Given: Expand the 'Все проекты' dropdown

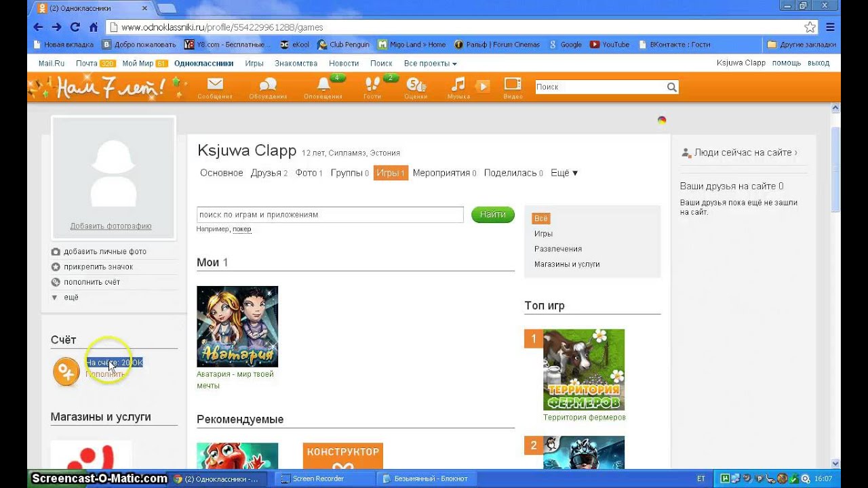Looking at the screenshot, I should click(x=430, y=63).
